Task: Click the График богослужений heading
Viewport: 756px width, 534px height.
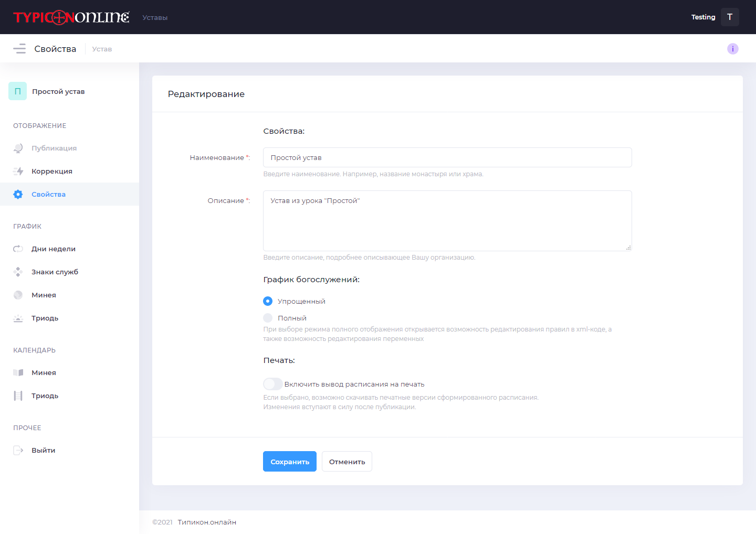Action: coord(311,280)
